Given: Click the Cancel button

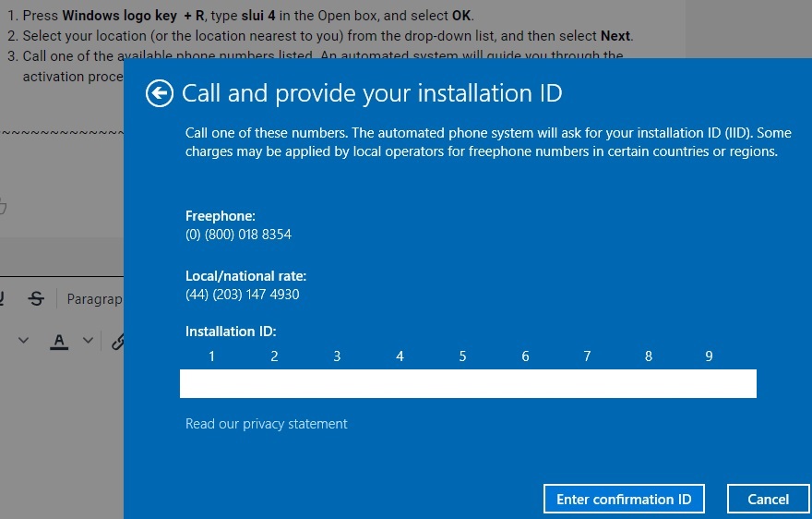Looking at the screenshot, I should (x=768, y=499).
